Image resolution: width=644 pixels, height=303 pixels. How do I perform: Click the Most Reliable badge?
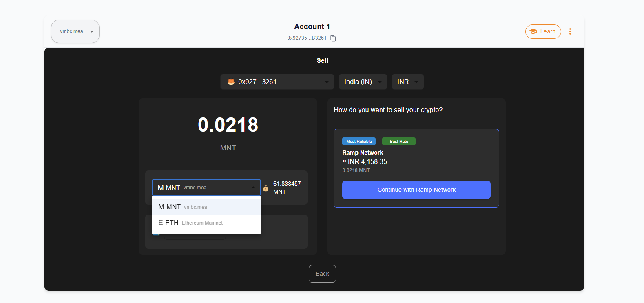click(x=359, y=142)
